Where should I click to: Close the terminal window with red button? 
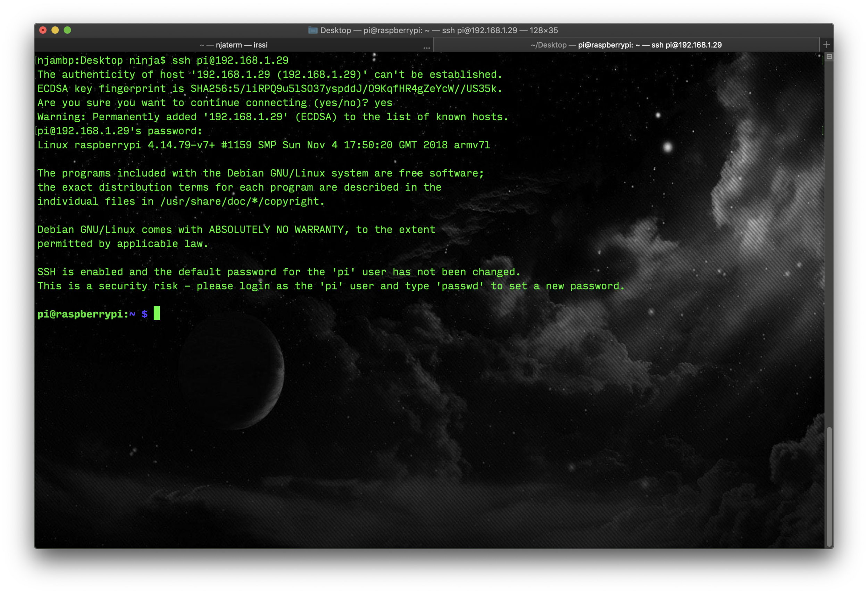coord(43,30)
